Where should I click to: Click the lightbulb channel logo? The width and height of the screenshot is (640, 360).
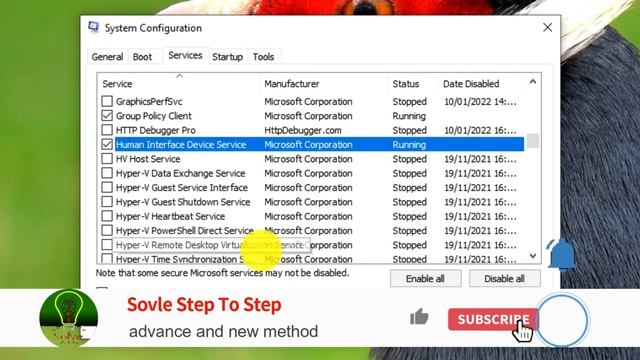click(x=69, y=318)
